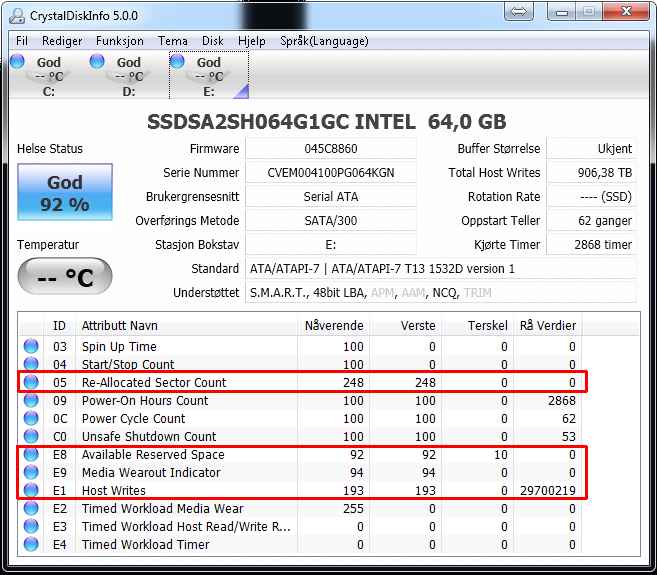Screen dimensions: 657x575
Task: Click status orb of Timed Workload Host Read/Write row
Action: point(31,526)
